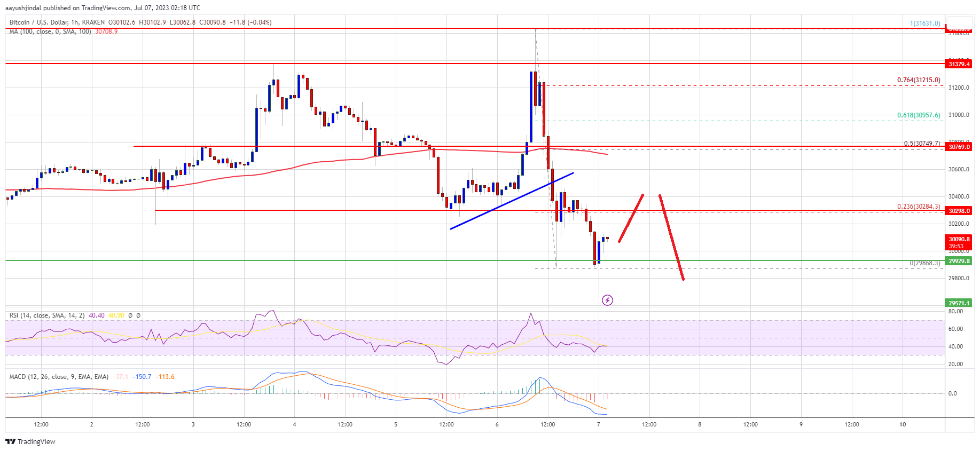Click the 29800.0 price axis label
Image resolution: width=980 pixels, height=451 pixels.
coord(959,278)
